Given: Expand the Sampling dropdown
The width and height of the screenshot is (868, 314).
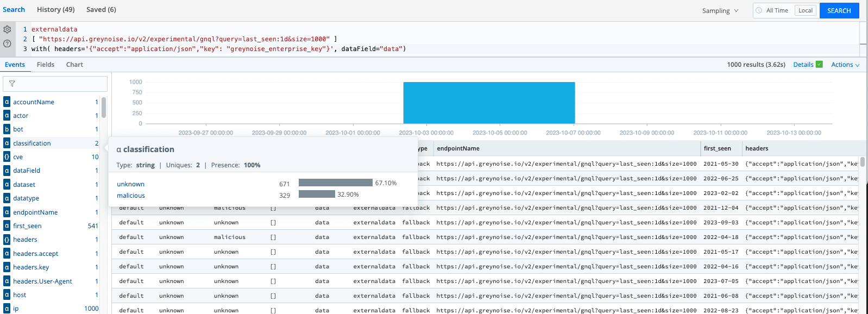Looking at the screenshot, I should click(x=720, y=11).
